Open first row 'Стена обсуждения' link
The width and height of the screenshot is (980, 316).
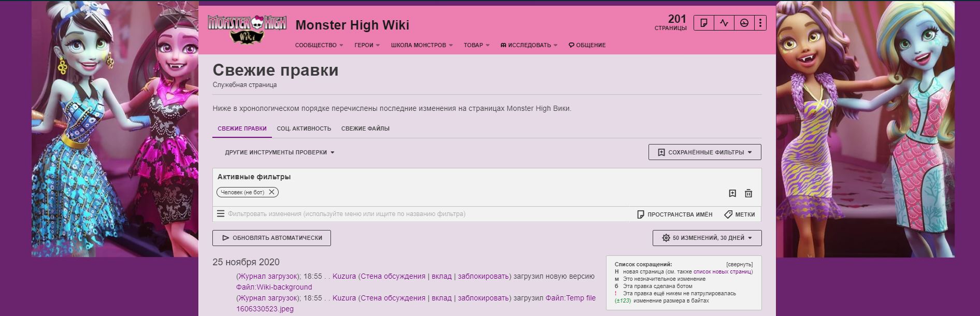click(393, 276)
